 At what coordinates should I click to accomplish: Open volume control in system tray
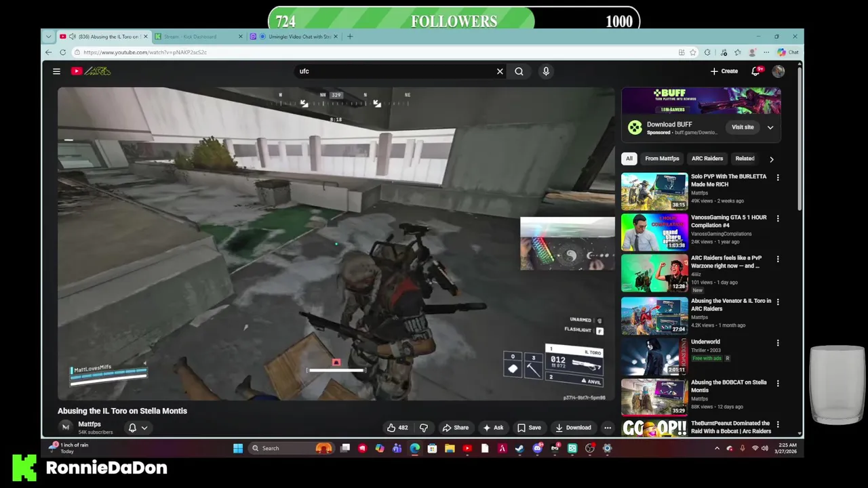click(x=766, y=448)
